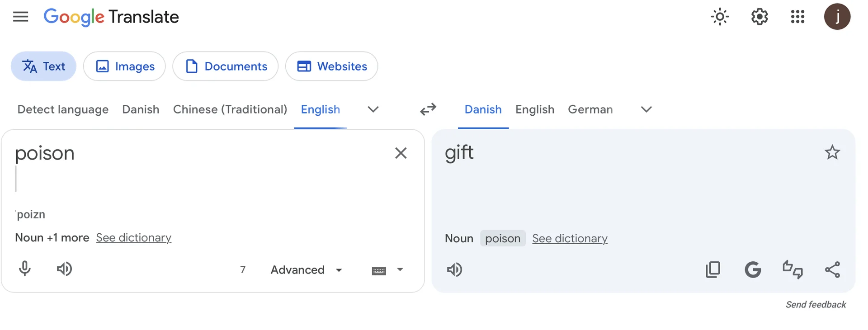The width and height of the screenshot is (868, 330).
Task: Listen to the Danish translation
Action: pos(454,270)
